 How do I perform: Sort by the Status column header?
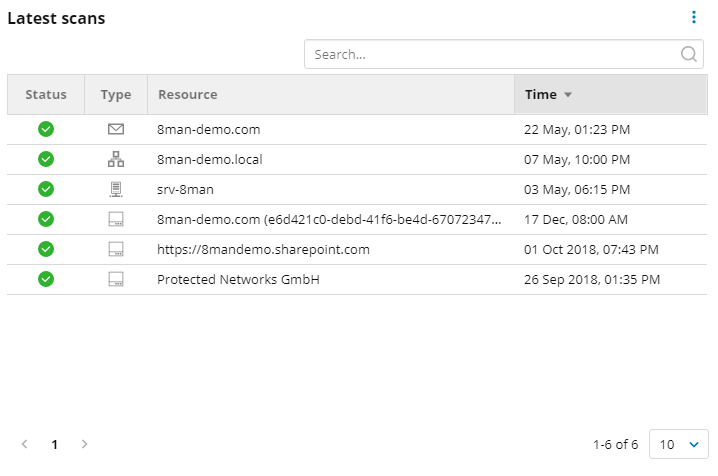[46, 95]
